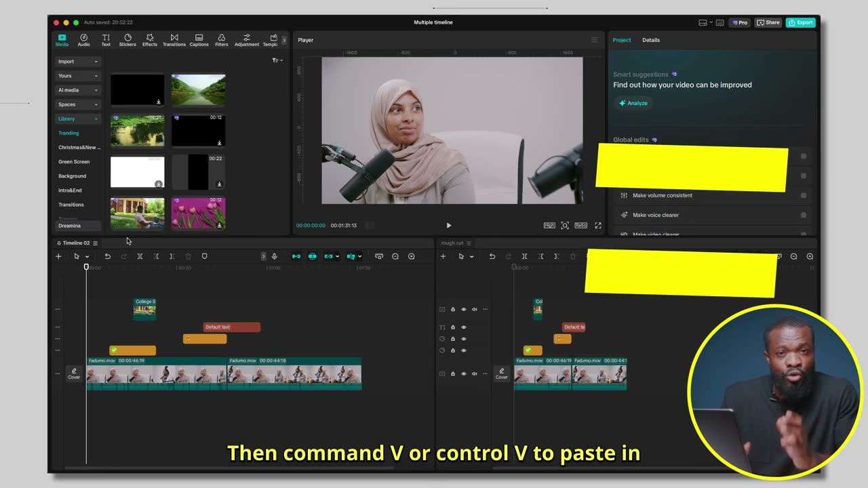Click the Analyze button
This screenshot has height=488, width=868.
(633, 103)
